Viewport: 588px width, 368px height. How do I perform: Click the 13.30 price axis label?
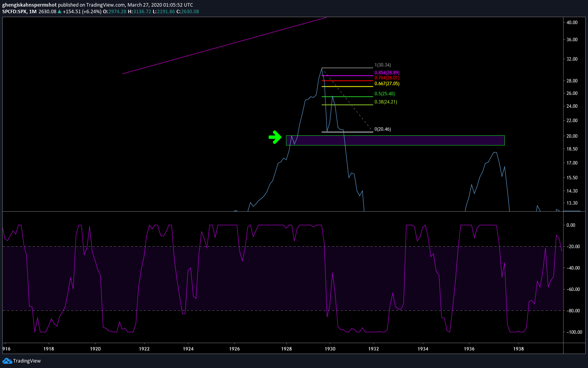tap(572, 203)
